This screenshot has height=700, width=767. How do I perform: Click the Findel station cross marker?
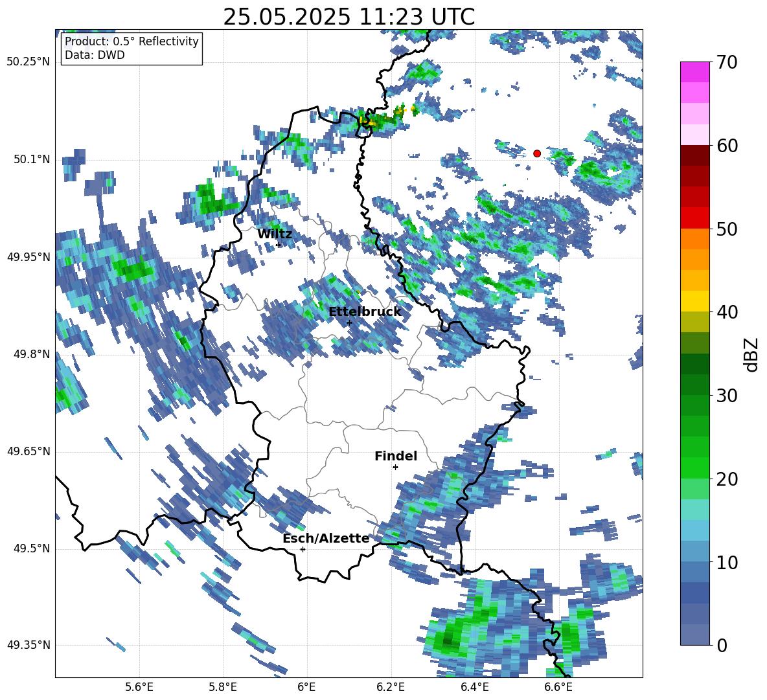(395, 468)
